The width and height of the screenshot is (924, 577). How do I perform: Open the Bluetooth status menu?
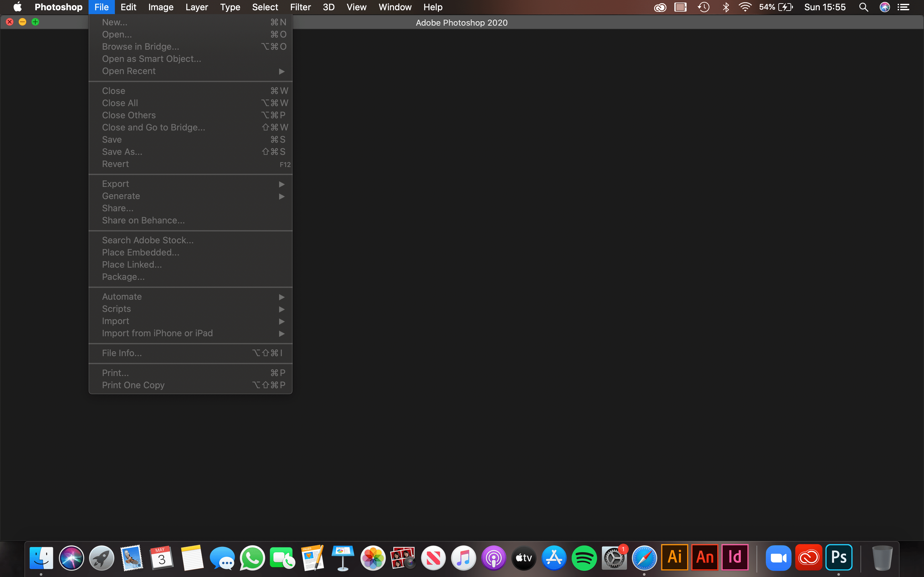[725, 7]
